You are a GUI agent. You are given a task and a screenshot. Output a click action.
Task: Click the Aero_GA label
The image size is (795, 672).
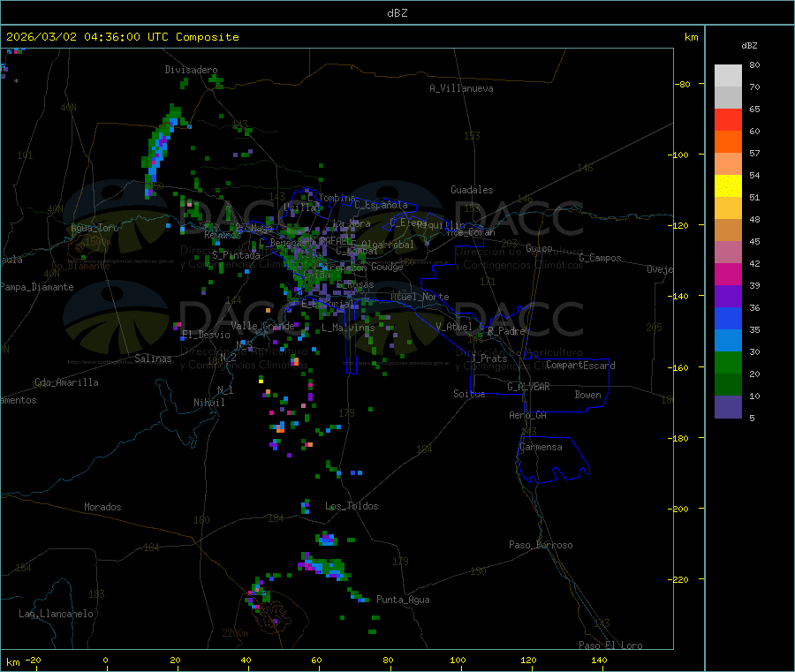tap(528, 415)
